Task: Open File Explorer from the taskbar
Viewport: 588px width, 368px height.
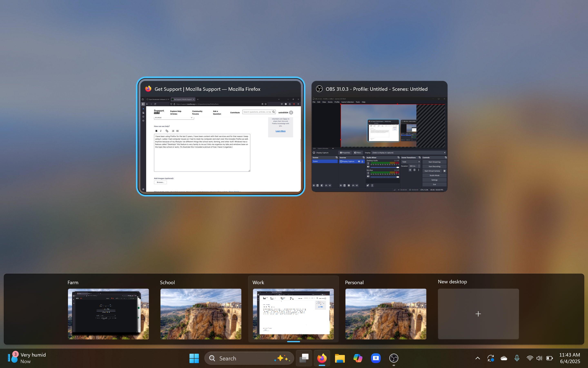Action: pos(340,358)
